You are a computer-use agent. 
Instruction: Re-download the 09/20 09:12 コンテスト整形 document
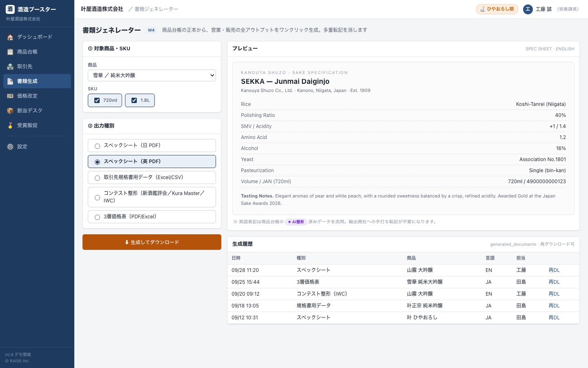point(554,294)
